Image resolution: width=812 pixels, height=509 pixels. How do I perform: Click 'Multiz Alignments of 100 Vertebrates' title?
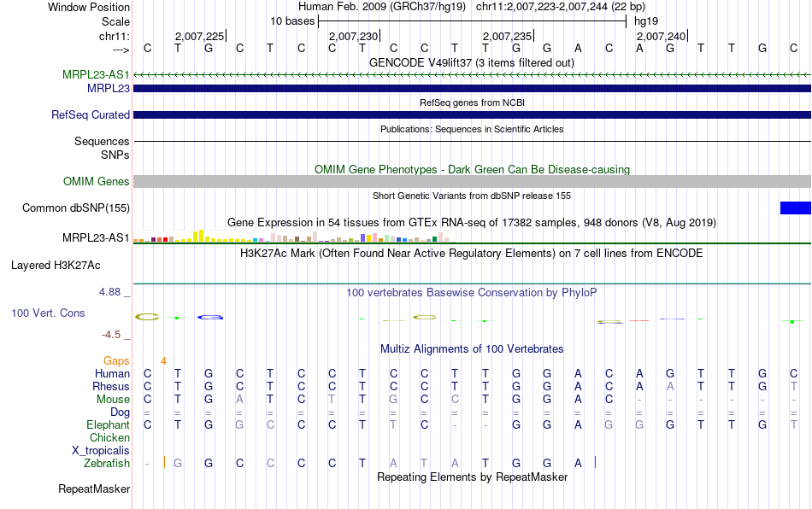coord(472,349)
